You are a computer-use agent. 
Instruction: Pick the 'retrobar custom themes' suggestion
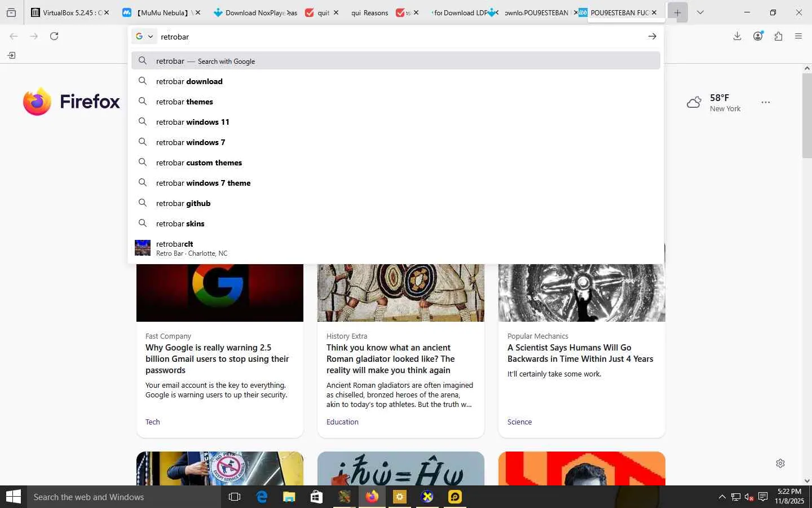coord(396,163)
